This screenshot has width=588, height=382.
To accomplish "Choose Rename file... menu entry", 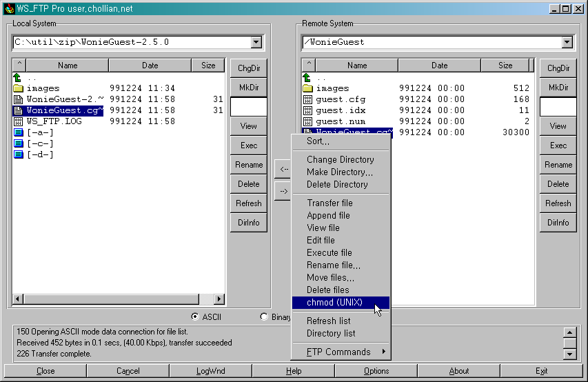I will [x=341, y=265].
